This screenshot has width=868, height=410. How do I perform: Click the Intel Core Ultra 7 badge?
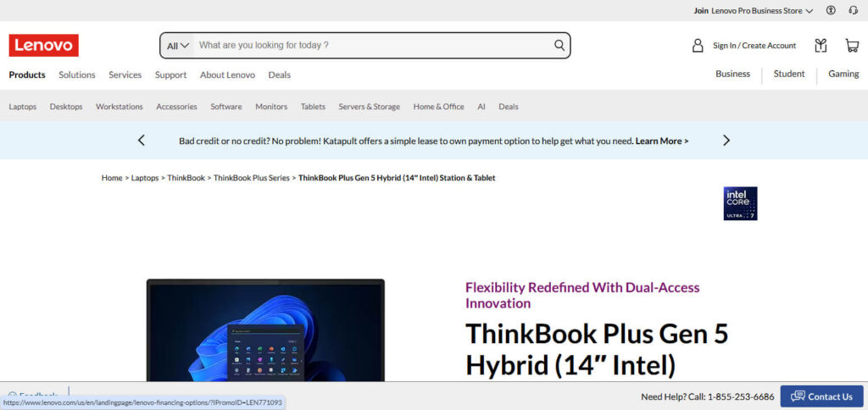[x=740, y=203]
